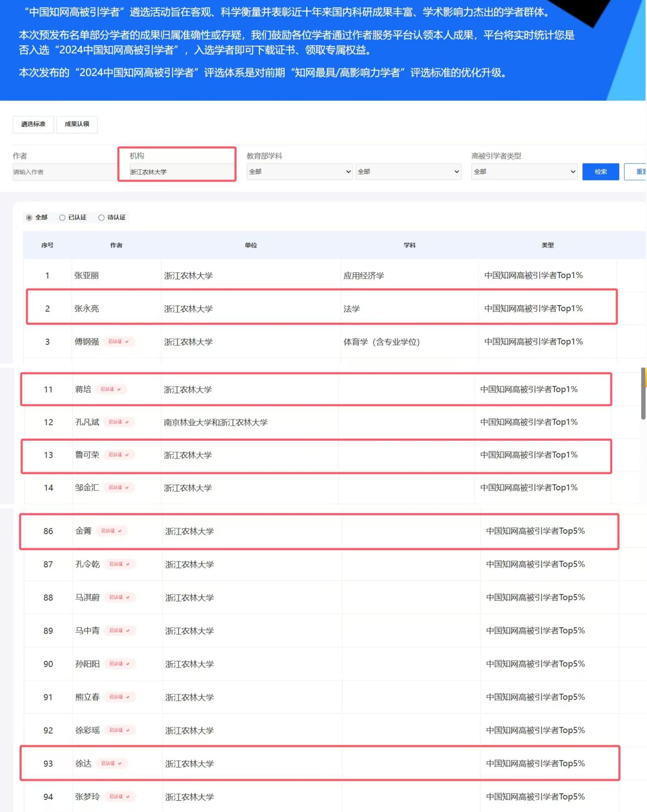Click 已认证 badge next to 金菁
The width and height of the screenshot is (647, 812).
tap(112, 531)
